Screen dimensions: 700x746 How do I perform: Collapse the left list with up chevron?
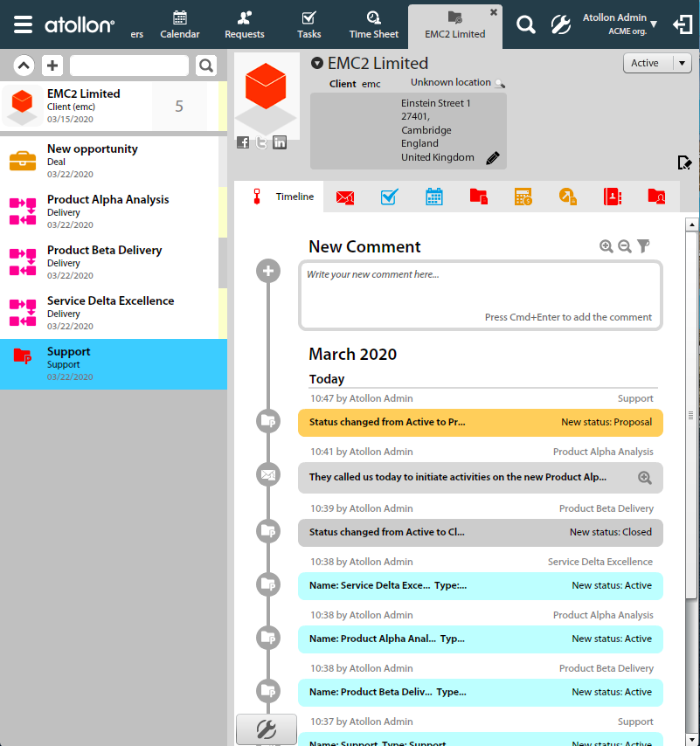[x=24, y=66]
